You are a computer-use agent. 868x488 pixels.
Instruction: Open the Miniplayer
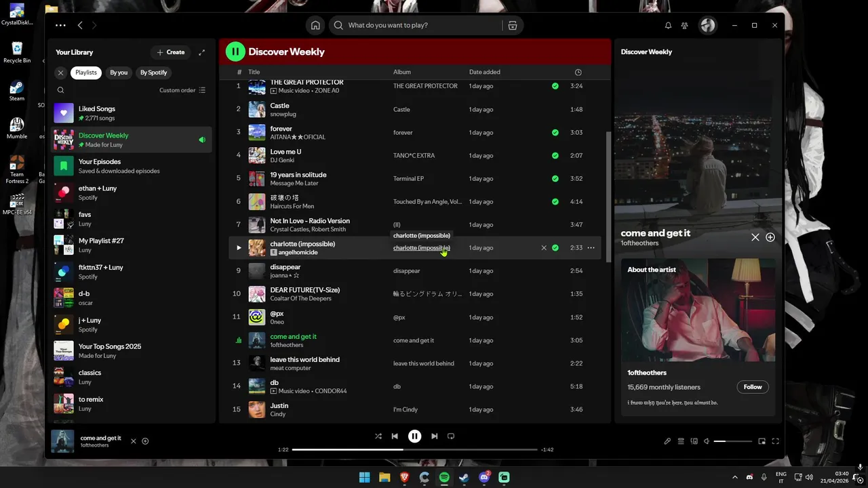click(762, 441)
